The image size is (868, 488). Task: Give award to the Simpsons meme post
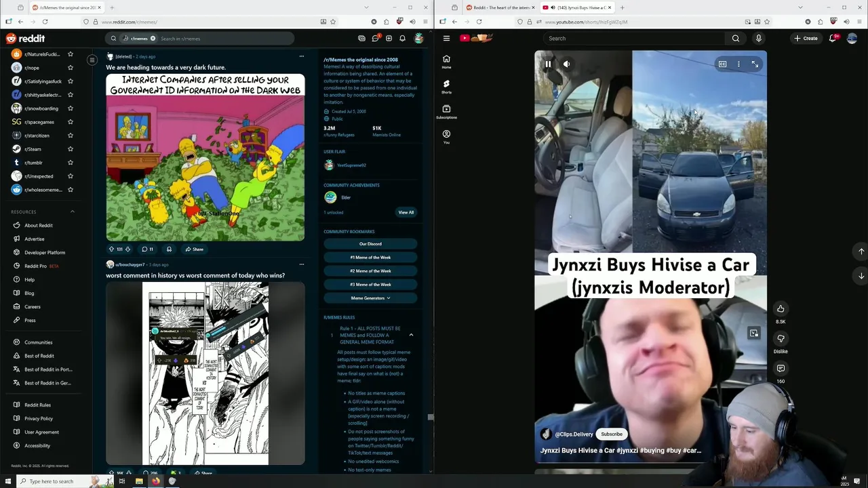[169, 249]
